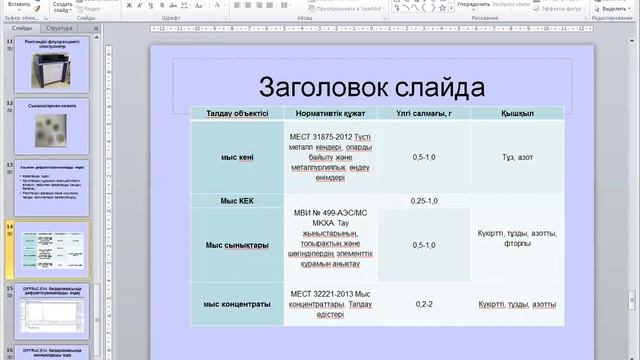
Task: Open change case (Aa) menu
Action: tap(199, 6)
